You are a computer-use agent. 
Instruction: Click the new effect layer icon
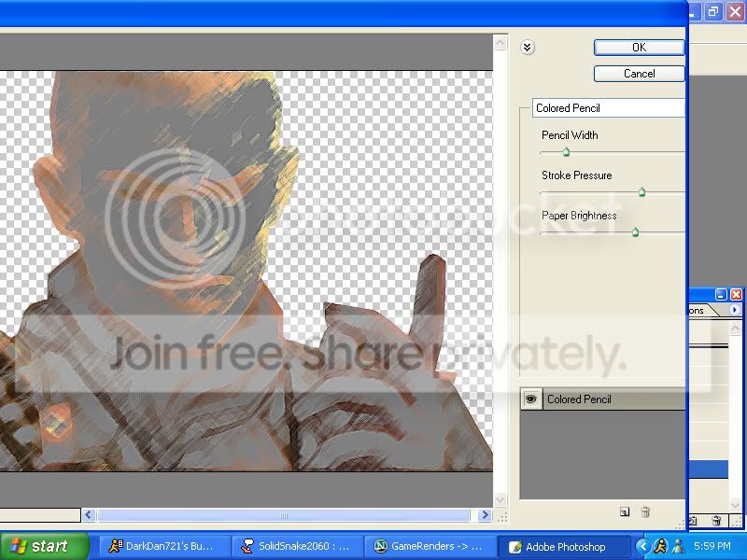click(x=625, y=511)
